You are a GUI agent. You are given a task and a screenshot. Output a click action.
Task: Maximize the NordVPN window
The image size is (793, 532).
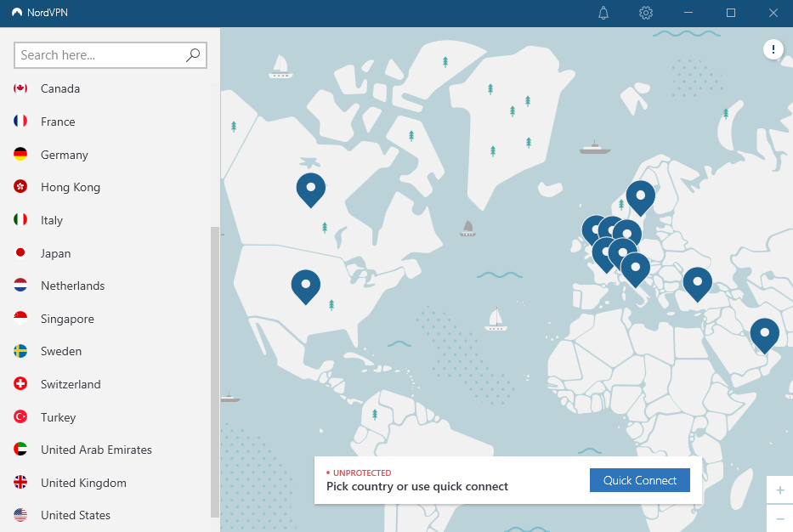731,13
